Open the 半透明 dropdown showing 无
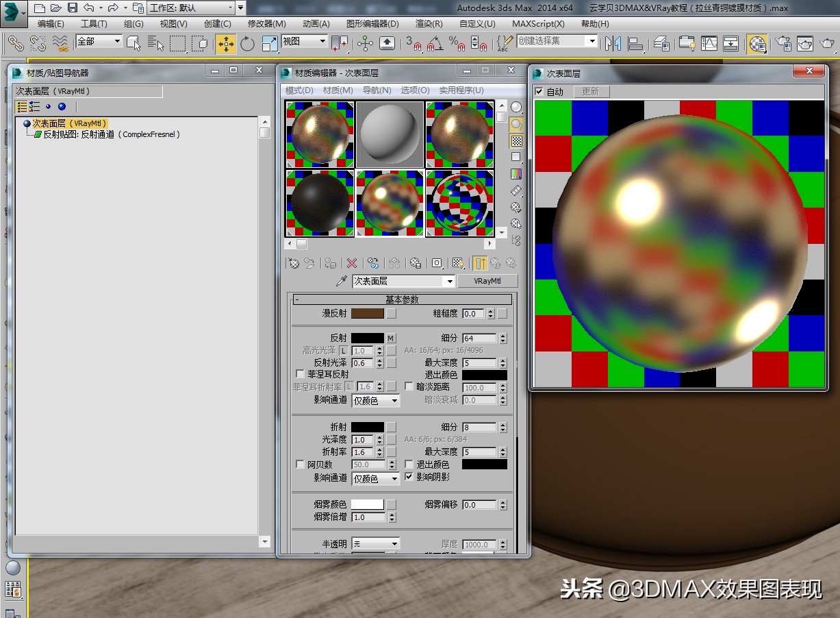The width and height of the screenshot is (840, 618). click(x=375, y=542)
